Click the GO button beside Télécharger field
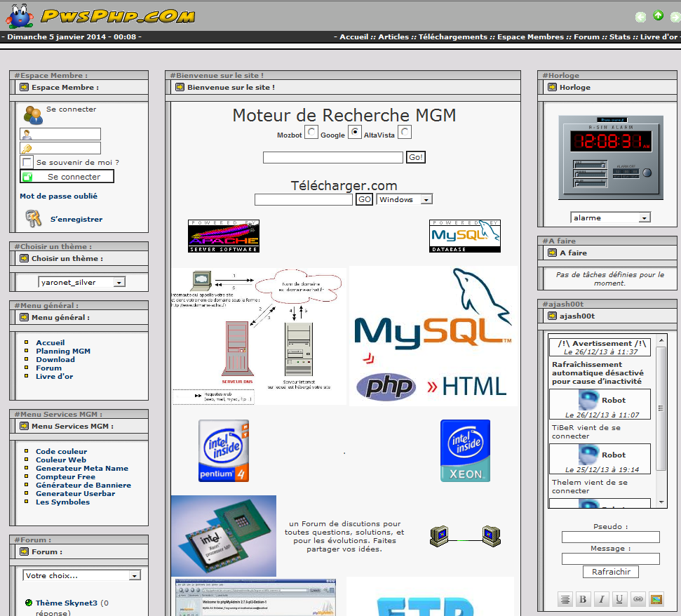Viewport: 681px width, 616px height. coord(365,199)
